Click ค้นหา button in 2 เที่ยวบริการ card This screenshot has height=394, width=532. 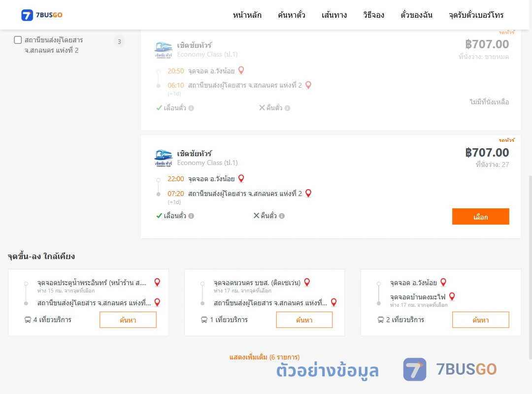point(481,320)
